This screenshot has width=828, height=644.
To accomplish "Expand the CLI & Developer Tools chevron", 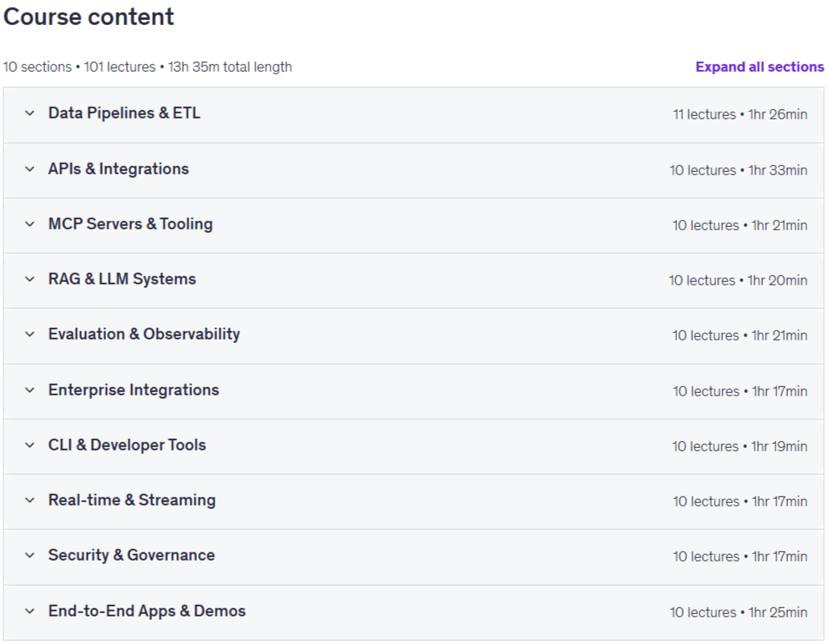I will pyautogui.click(x=29, y=445).
